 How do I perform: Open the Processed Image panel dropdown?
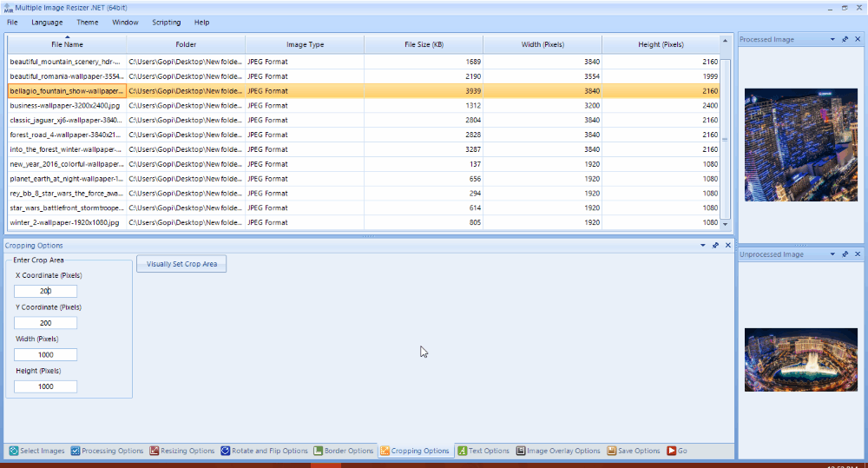tap(832, 39)
